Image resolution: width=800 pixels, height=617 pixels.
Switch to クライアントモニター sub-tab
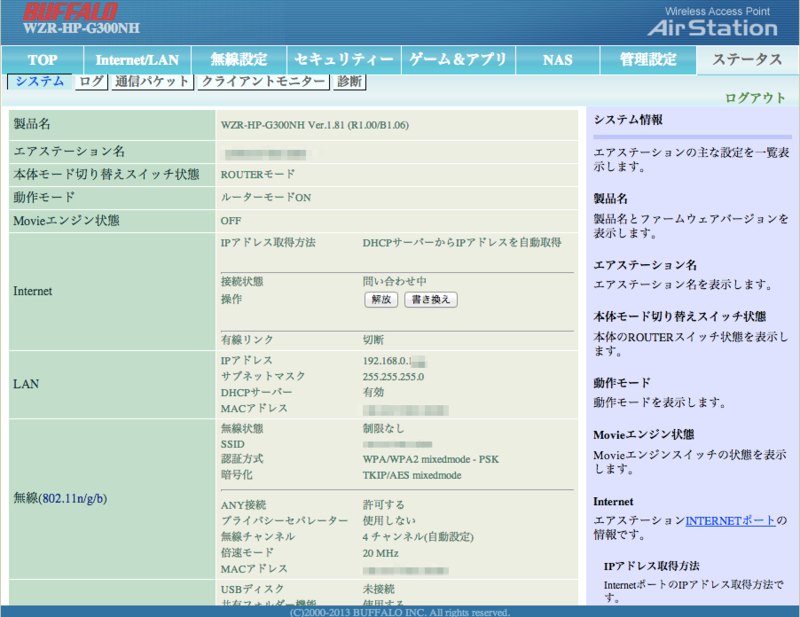click(x=263, y=82)
